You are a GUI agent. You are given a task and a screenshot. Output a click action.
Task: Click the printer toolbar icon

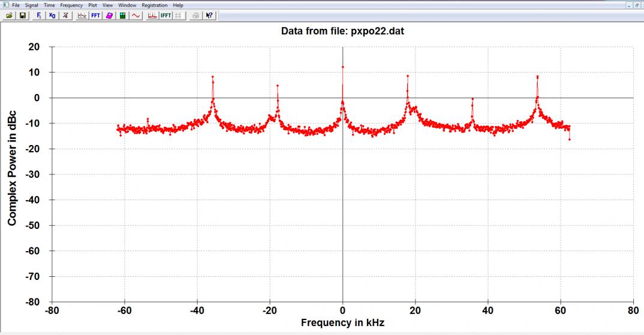[196, 16]
